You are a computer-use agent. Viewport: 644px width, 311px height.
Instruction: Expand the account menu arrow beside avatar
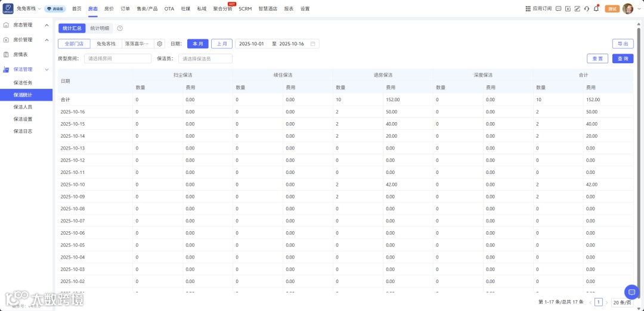[638, 8]
